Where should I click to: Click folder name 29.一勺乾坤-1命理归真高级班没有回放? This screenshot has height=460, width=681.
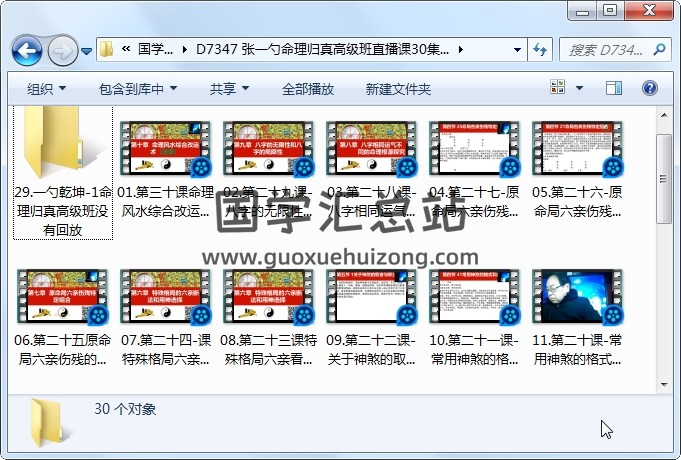point(63,211)
